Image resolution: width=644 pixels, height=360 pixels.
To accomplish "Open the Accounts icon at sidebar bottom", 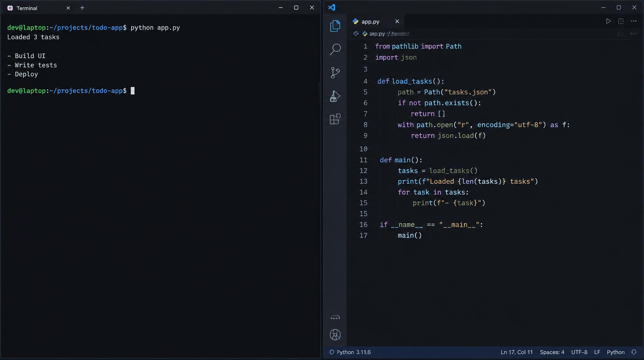I will (335, 335).
